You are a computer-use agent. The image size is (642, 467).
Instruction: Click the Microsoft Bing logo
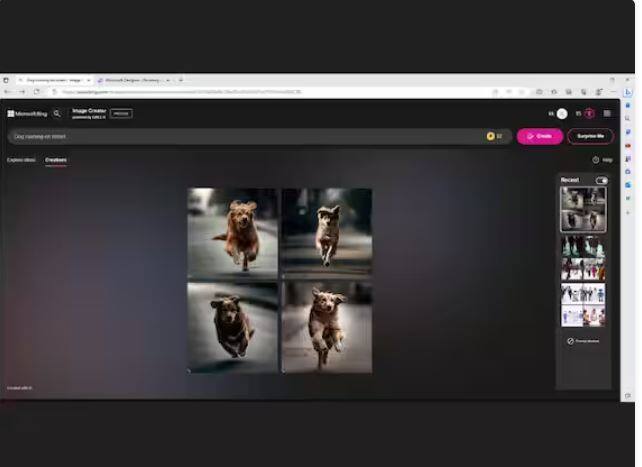pyautogui.click(x=27, y=114)
